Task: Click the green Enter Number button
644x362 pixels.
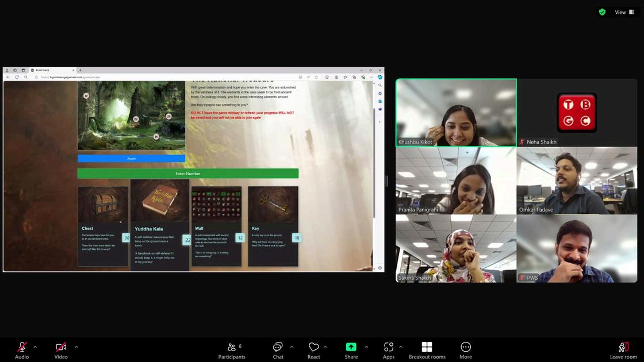Action: click(x=188, y=174)
